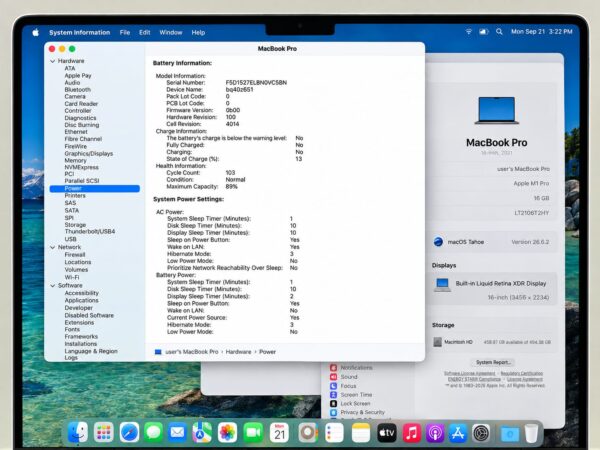Viewport: 600px width, 450px height.
Task: Open the Regulatory Certification link
Action: [x=522, y=373]
